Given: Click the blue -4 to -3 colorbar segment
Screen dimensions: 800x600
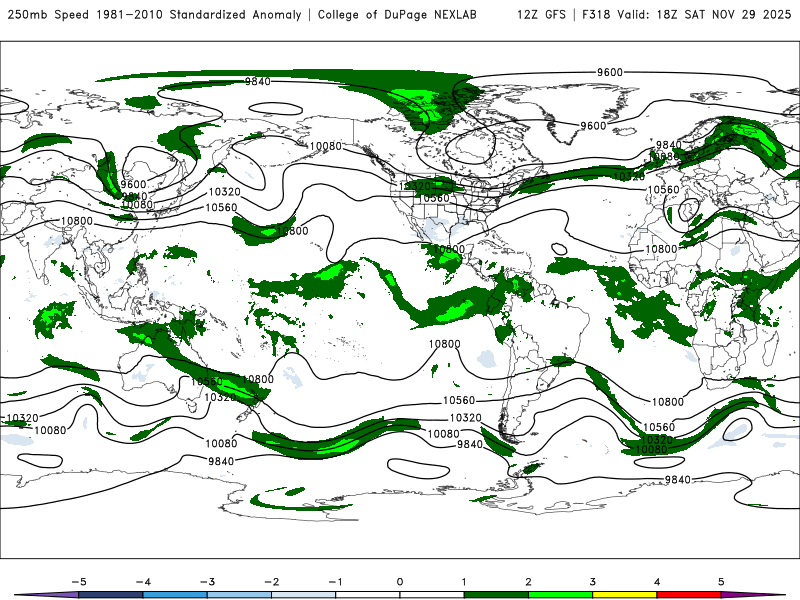Looking at the screenshot, I should pyautogui.click(x=175, y=595).
